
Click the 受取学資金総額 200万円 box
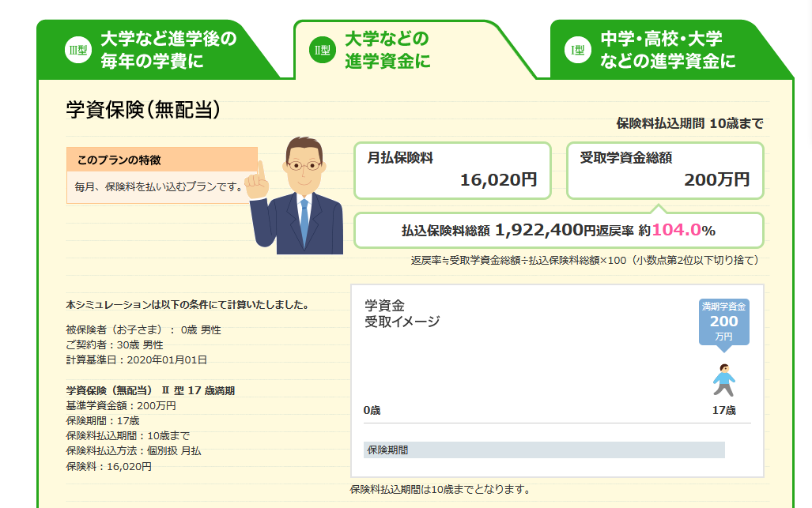coord(665,170)
